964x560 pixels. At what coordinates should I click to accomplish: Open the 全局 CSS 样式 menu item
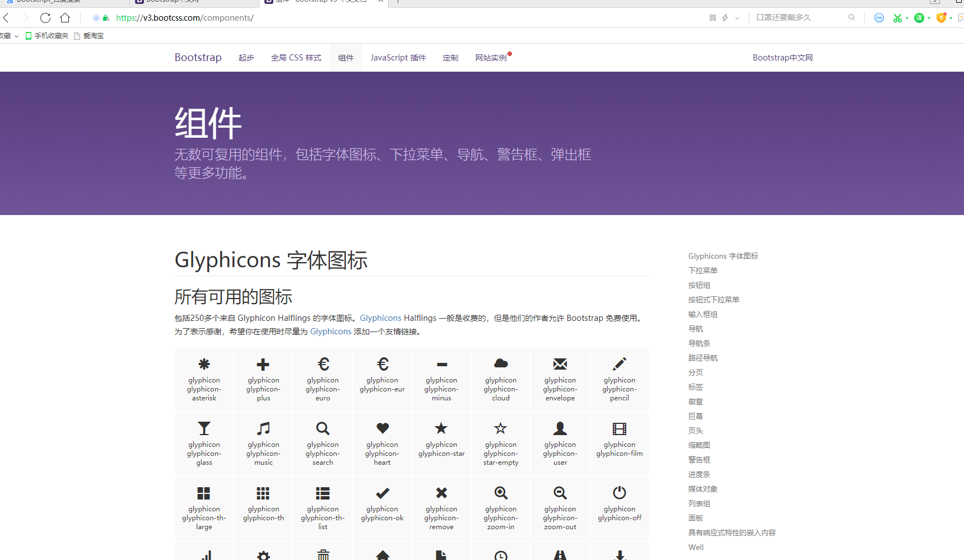tap(296, 57)
